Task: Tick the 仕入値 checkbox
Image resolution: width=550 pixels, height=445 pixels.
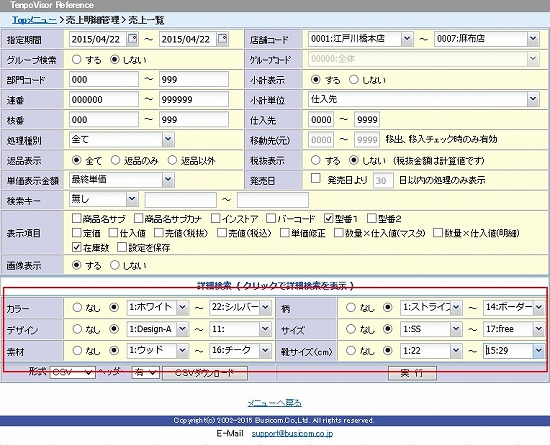Action: 113,232
